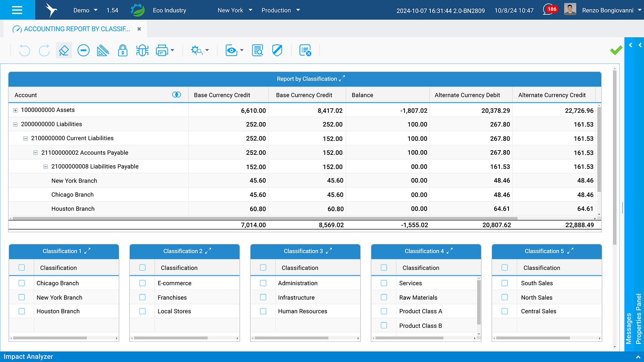Open the Properties Panel side tab

point(639,318)
